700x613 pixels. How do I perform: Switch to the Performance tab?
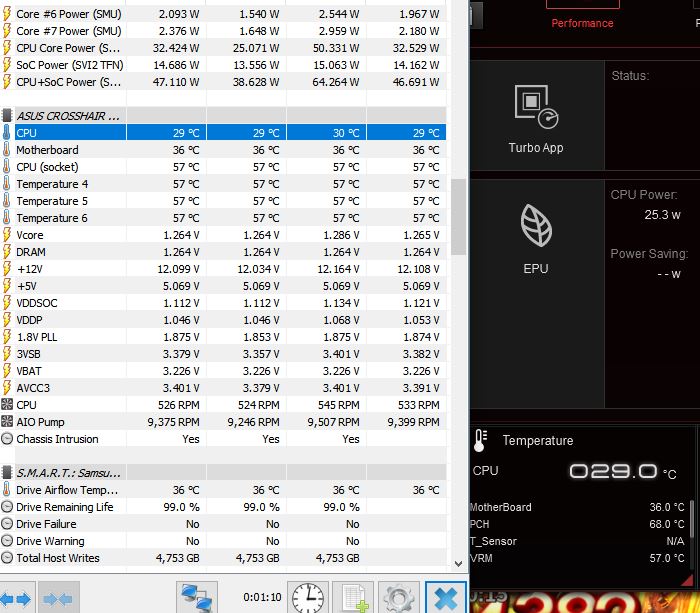582,23
